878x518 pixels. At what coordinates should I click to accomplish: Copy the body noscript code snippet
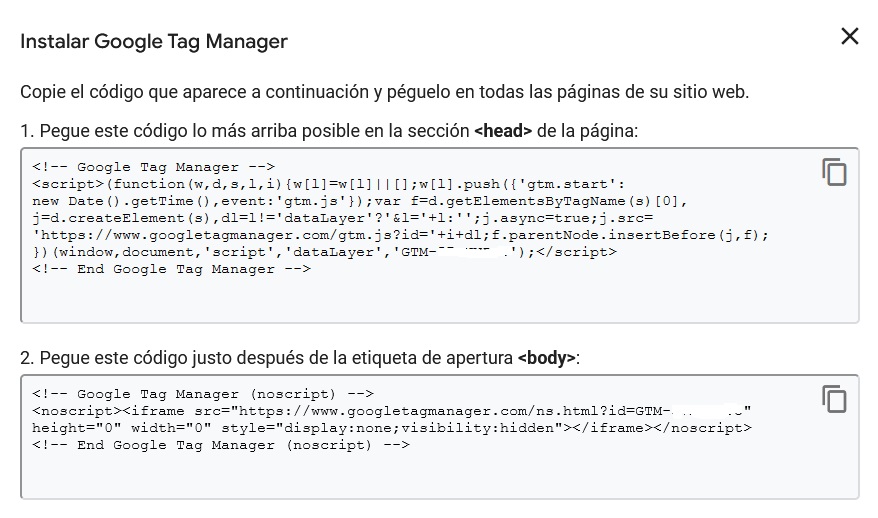click(834, 399)
